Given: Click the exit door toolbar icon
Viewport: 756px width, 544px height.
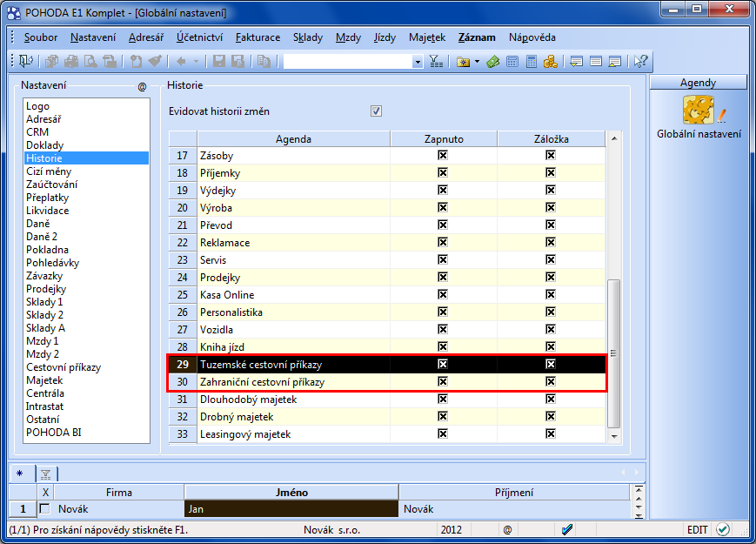Looking at the screenshot, I should coord(26,61).
